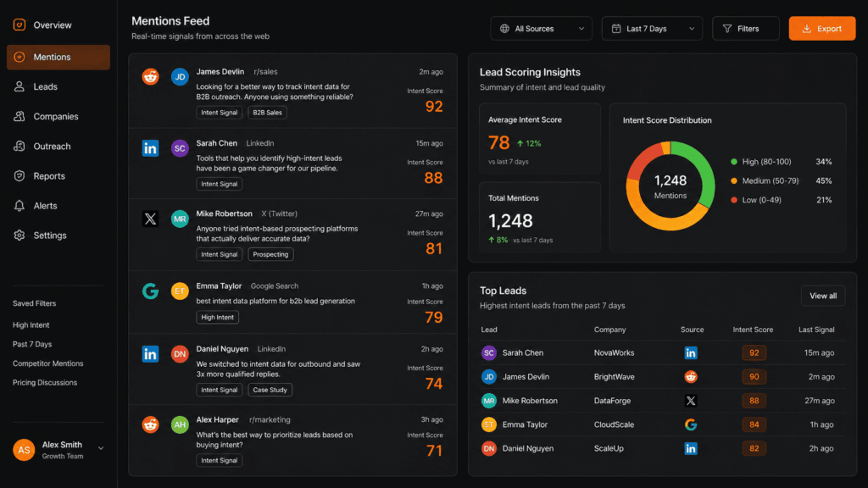
Task: Open the Outreach section icon
Action: click(x=19, y=146)
